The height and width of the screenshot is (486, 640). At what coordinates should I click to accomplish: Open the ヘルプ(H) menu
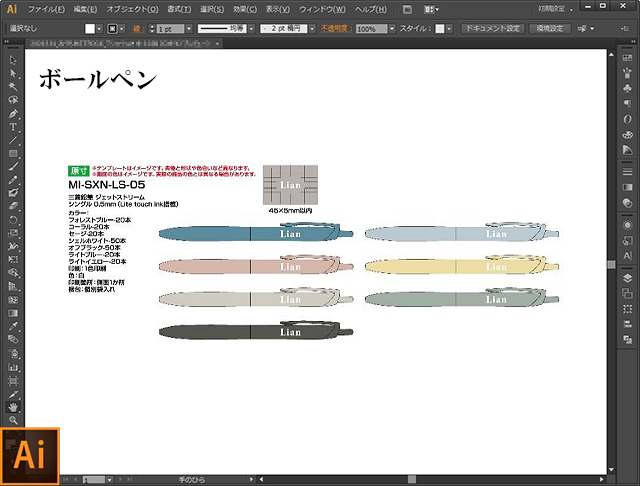click(x=370, y=9)
